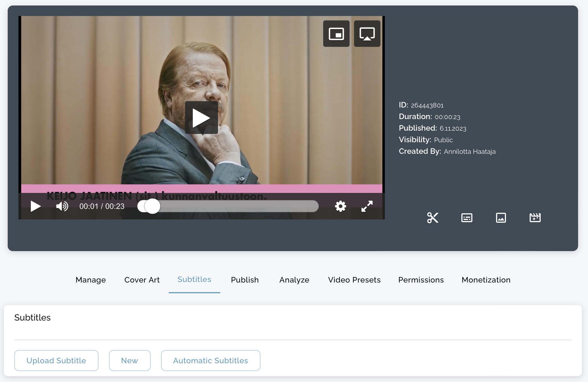
Task: Click the New subtitle button
Action: coord(129,361)
